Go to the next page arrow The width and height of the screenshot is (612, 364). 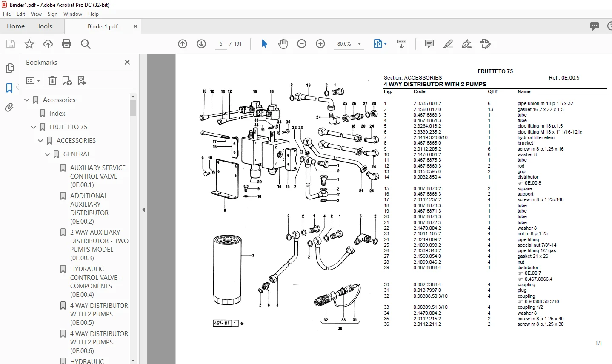click(201, 44)
